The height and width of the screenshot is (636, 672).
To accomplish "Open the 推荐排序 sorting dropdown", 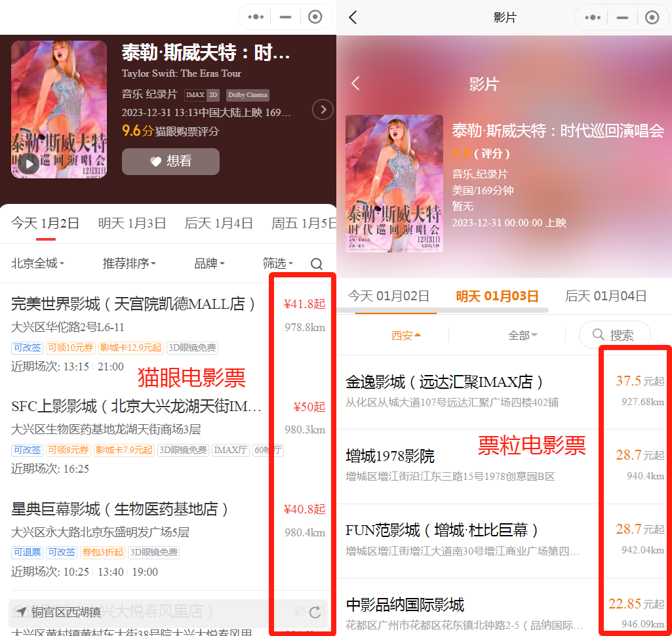I will 129,264.
